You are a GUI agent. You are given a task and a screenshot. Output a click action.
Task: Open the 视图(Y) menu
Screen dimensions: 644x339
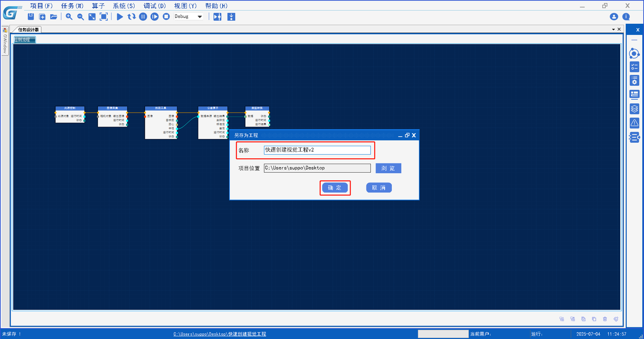point(186,6)
